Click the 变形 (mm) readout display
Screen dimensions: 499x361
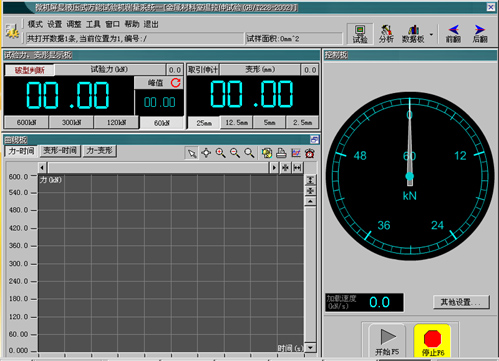[x=252, y=95]
